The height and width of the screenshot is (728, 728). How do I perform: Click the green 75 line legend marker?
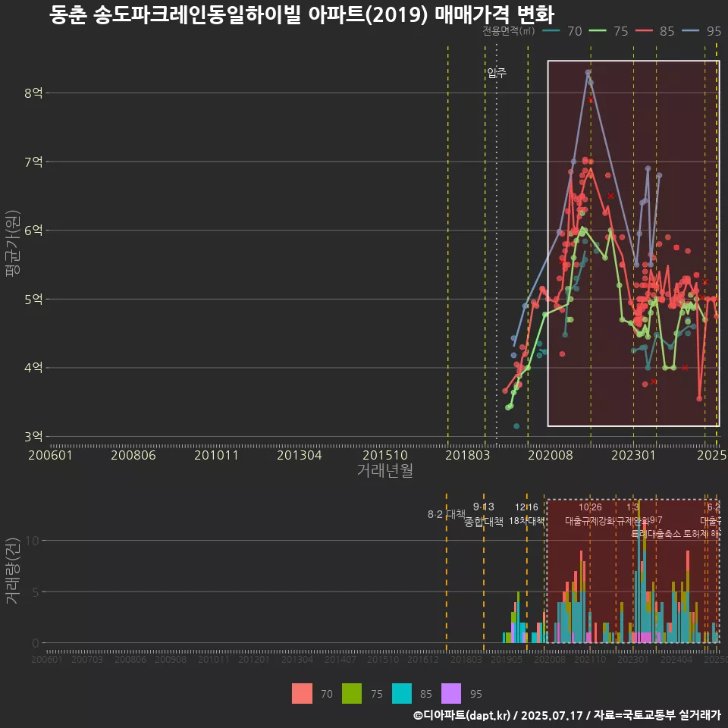point(597,31)
